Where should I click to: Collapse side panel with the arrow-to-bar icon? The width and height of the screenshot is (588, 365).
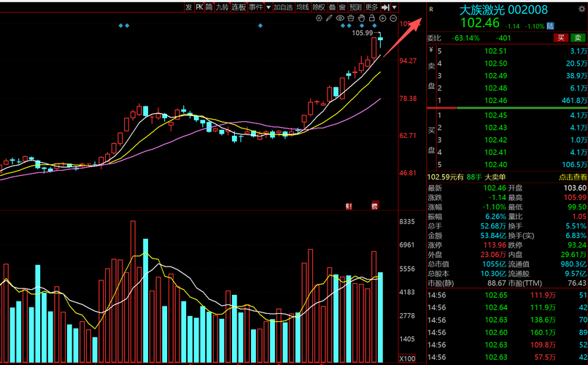click(384, 7)
